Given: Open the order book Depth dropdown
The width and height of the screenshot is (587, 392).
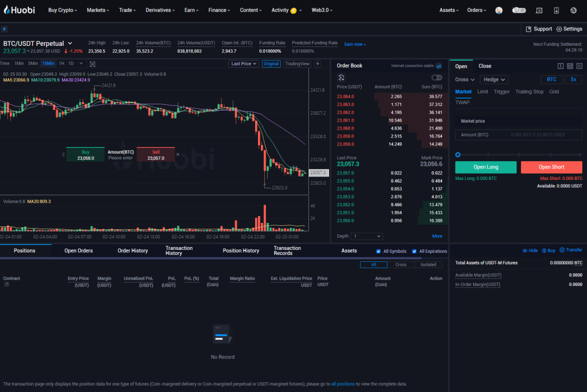Looking at the screenshot, I should [367, 236].
